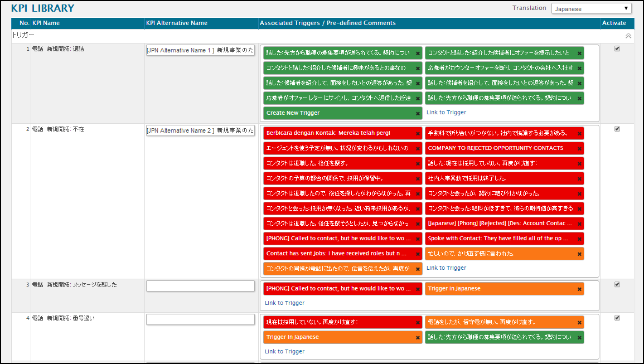Uncheck Activate for '電話 新規開拓: メッセージを残した'
Image resolution: width=644 pixels, height=364 pixels.
pyautogui.click(x=617, y=284)
